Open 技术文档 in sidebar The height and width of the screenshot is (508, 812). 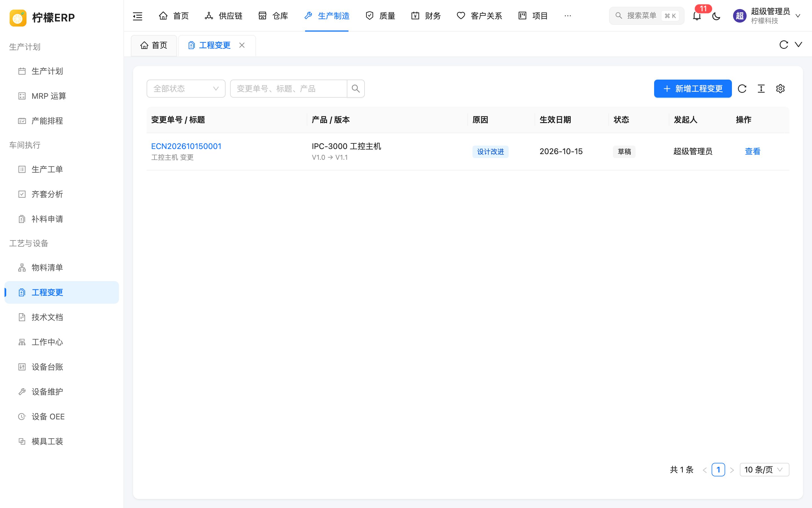(x=62, y=317)
